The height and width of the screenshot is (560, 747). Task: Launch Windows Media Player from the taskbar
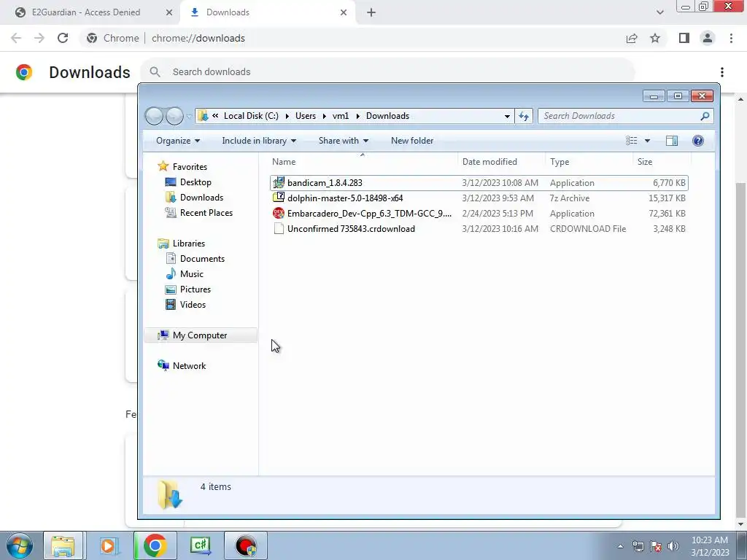point(108,545)
